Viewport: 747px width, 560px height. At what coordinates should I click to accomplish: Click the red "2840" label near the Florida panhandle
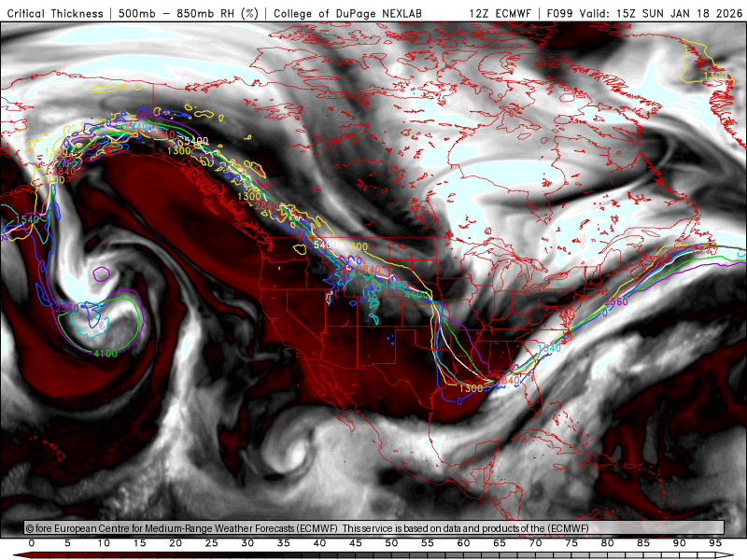507,380
